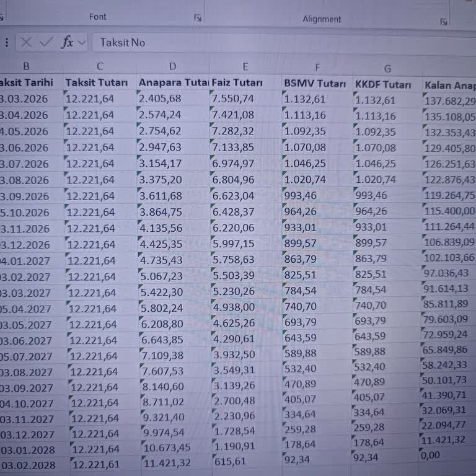
Task: Click cell with value 2.405,68
Action: click(x=173, y=99)
